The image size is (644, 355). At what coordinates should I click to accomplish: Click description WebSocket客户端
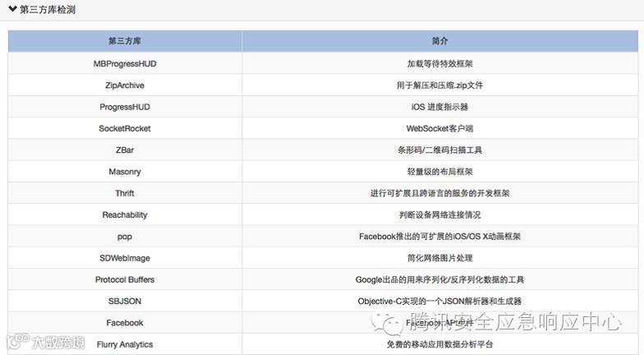click(x=440, y=128)
